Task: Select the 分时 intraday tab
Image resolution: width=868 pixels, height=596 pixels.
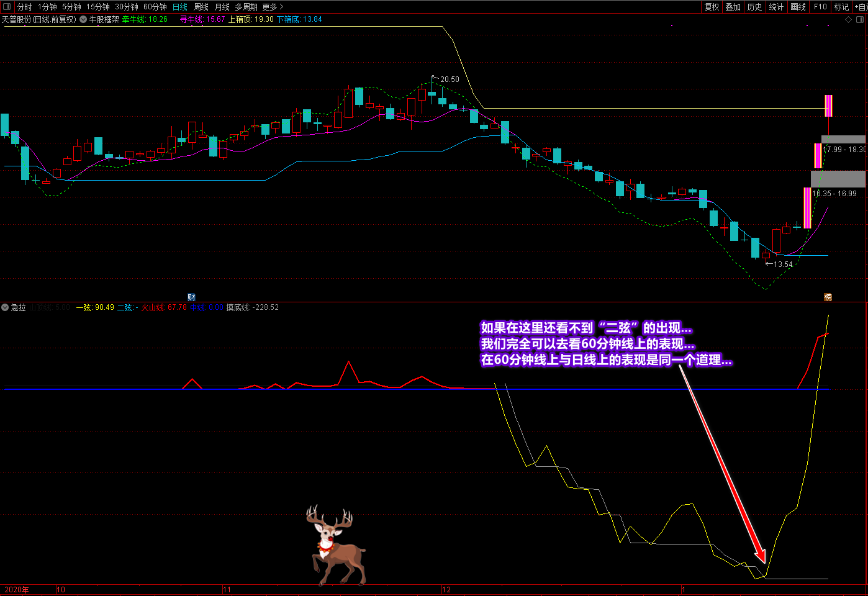Action: pos(25,7)
